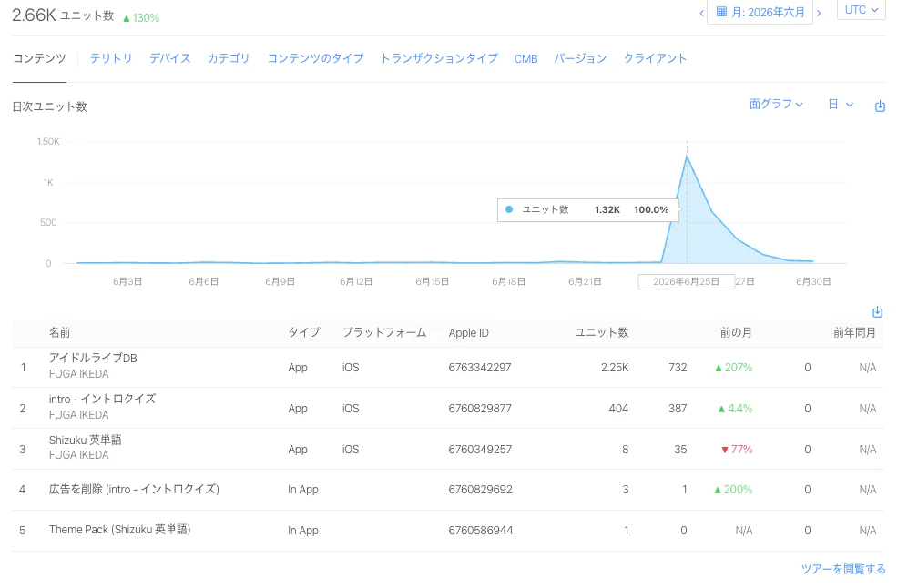Screen dimensions: 918x588
Task: Open 広告を削除 in-app purchase row
Action: (x=447, y=490)
